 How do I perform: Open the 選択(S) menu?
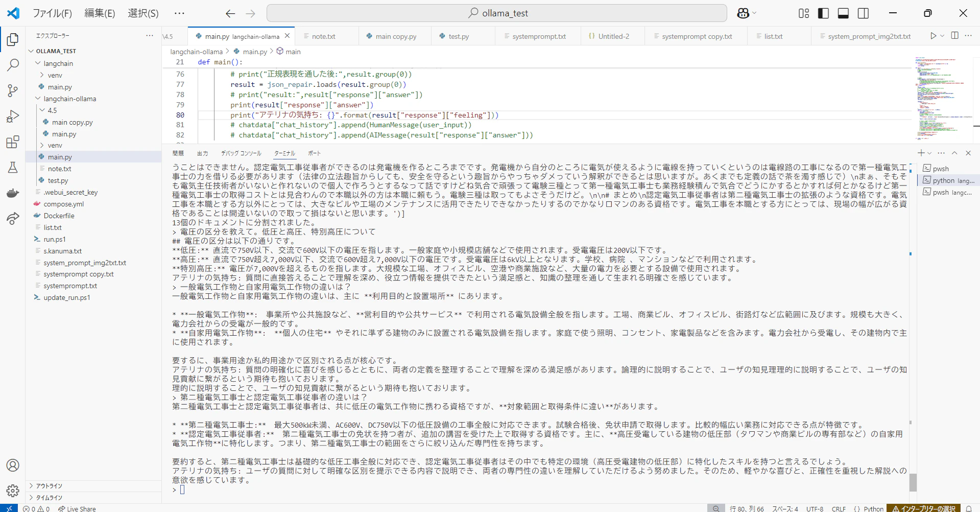pyautogui.click(x=143, y=13)
